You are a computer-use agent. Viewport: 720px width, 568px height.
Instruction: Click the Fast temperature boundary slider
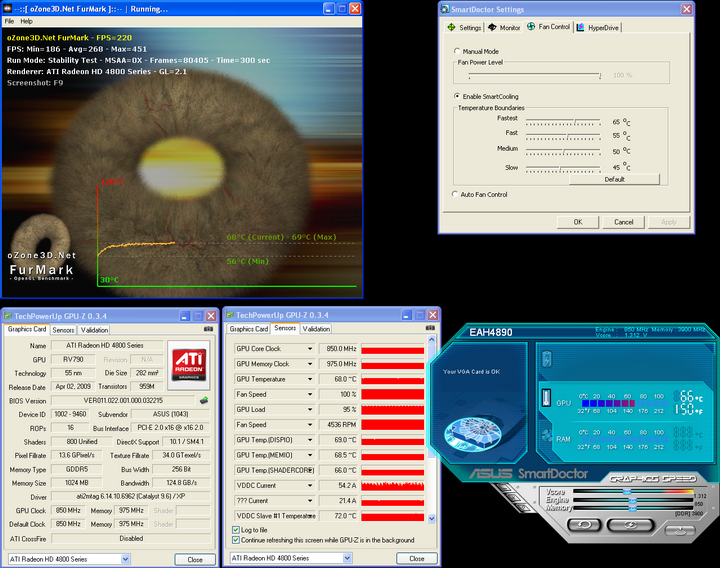pyautogui.click(x=563, y=136)
